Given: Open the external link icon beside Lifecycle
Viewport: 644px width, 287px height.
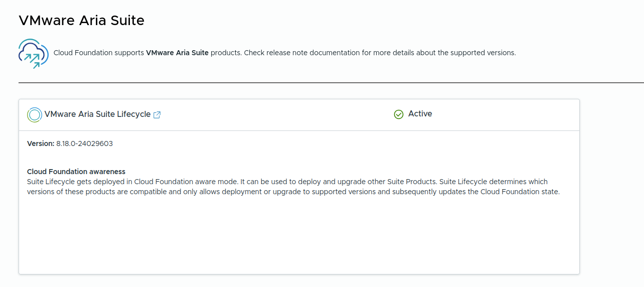Looking at the screenshot, I should pyautogui.click(x=157, y=115).
